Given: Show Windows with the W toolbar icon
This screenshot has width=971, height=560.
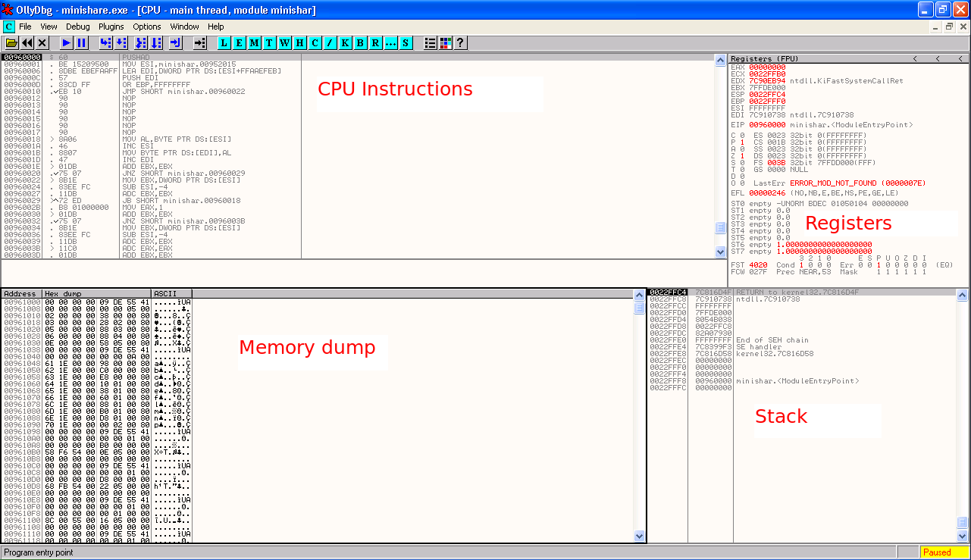Looking at the screenshot, I should 285,43.
